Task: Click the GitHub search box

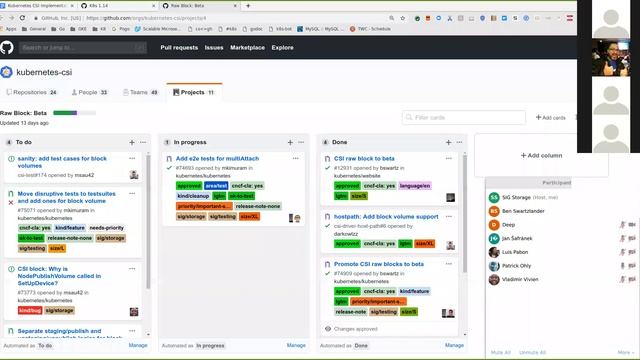Action: [x=83, y=48]
